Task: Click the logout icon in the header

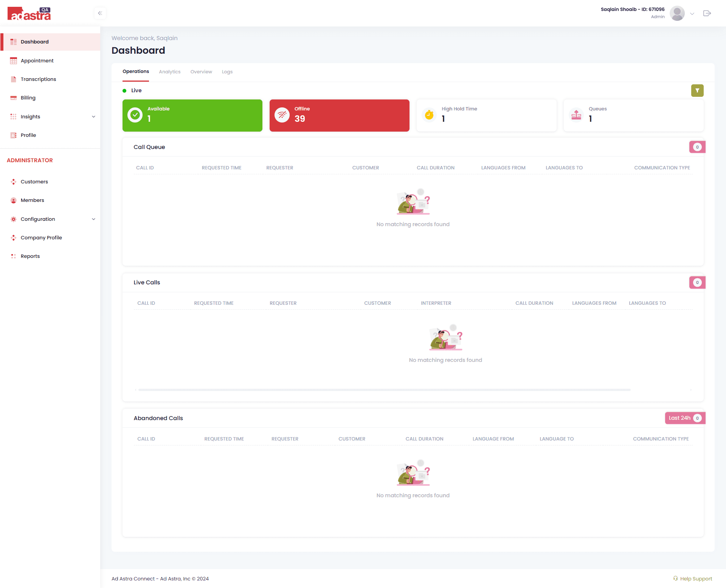Action: pos(707,13)
